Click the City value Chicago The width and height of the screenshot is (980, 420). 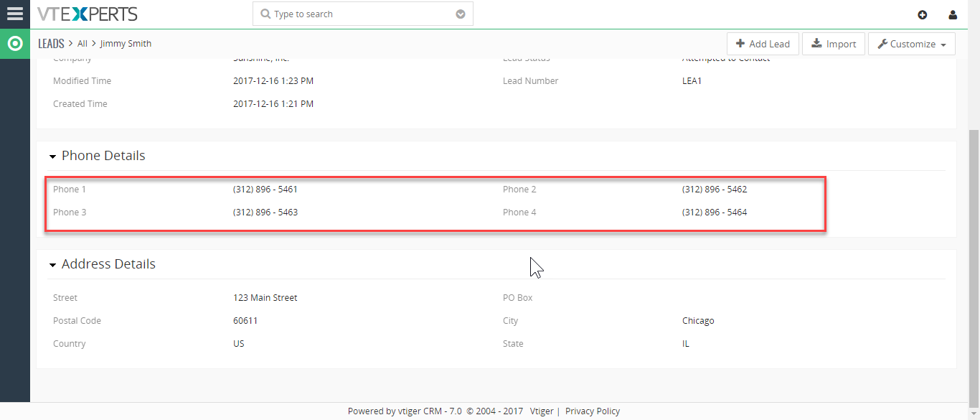[698, 321]
